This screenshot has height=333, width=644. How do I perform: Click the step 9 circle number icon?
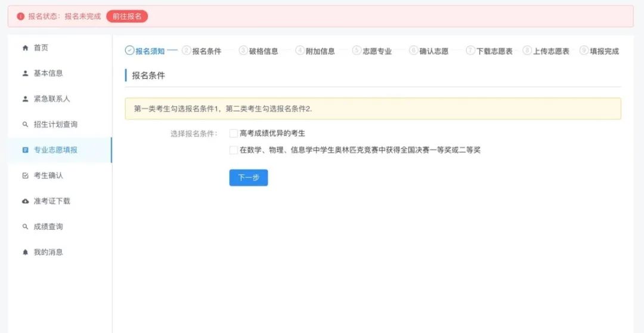(x=584, y=51)
